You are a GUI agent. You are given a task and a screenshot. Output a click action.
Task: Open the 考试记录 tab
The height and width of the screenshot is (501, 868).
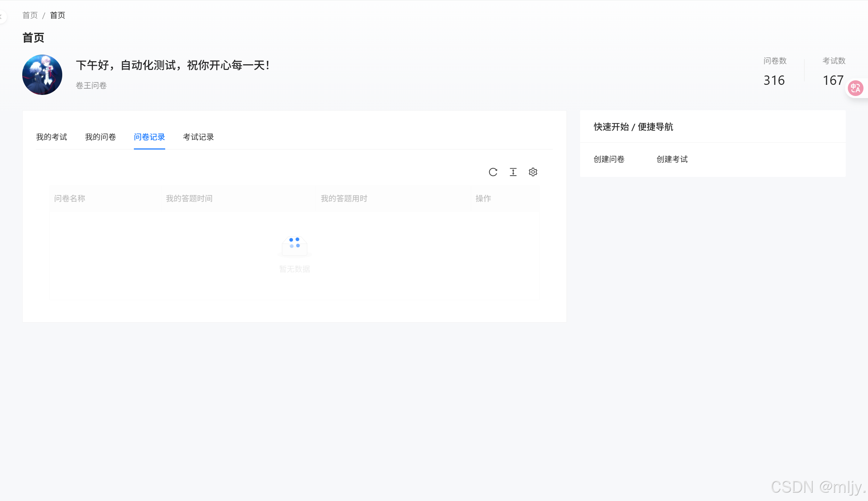point(198,137)
